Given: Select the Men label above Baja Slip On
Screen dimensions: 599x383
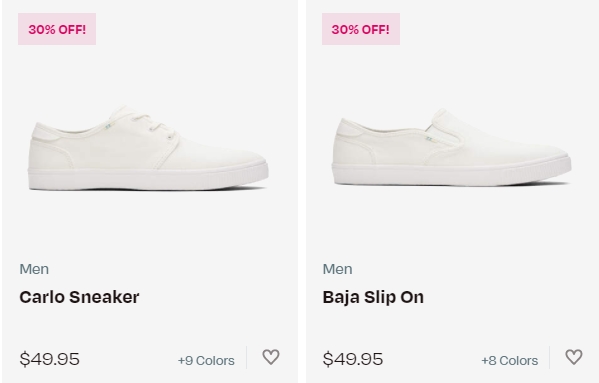Looking at the screenshot, I should 338,269.
